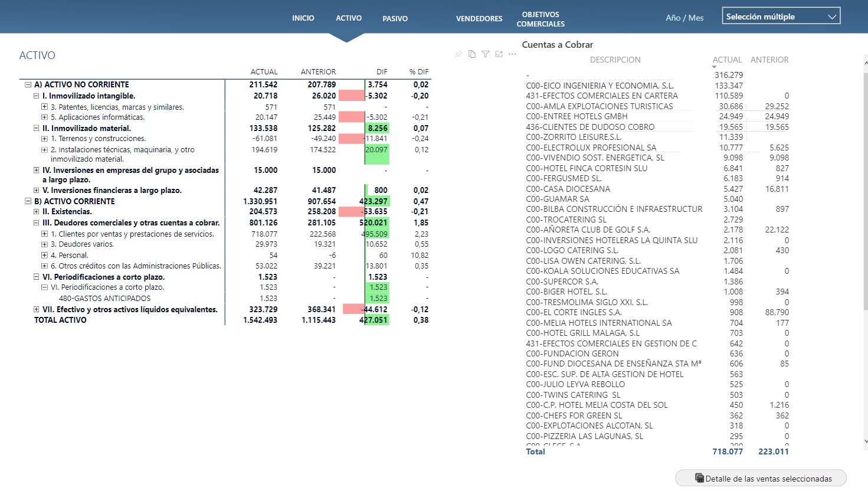Click the icon on Detalle de ventas button
The width and height of the screenshot is (868, 491).
pyautogui.click(x=699, y=478)
